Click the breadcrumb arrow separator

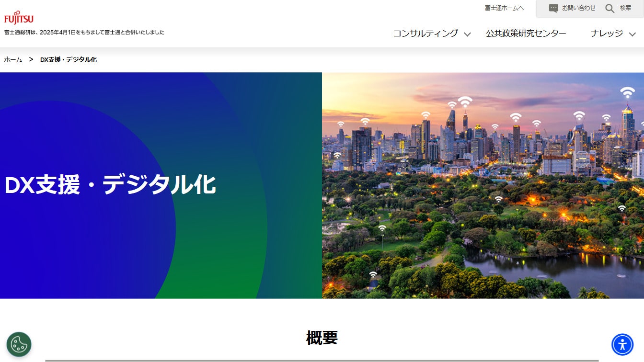coord(31,59)
